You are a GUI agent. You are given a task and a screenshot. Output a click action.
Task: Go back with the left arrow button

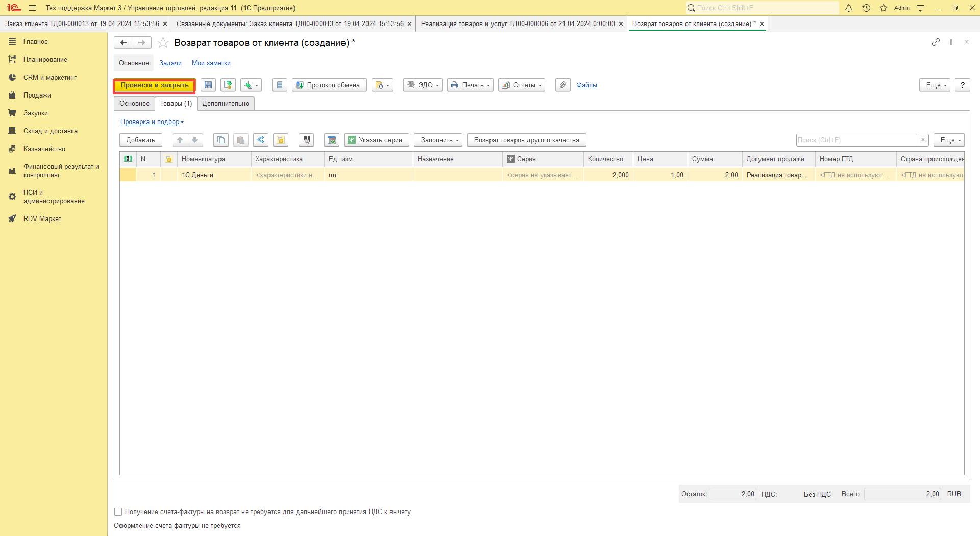(124, 43)
